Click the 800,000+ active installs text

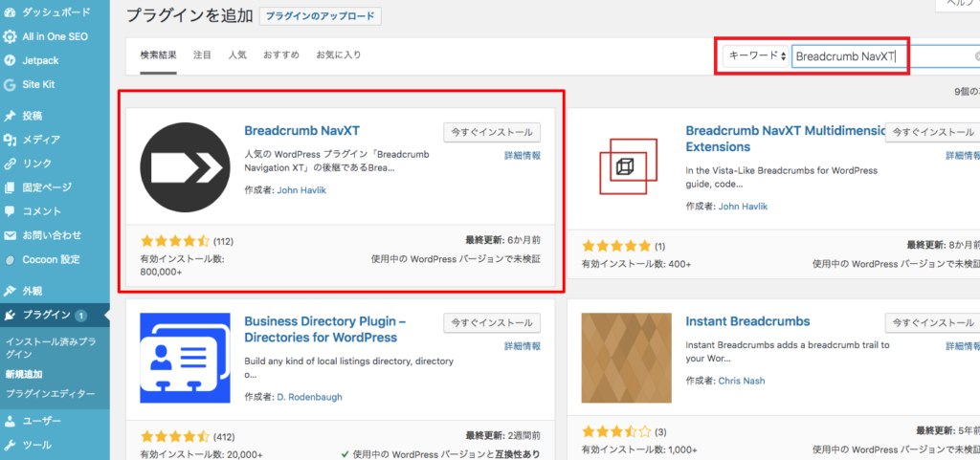[x=161, y=273]
